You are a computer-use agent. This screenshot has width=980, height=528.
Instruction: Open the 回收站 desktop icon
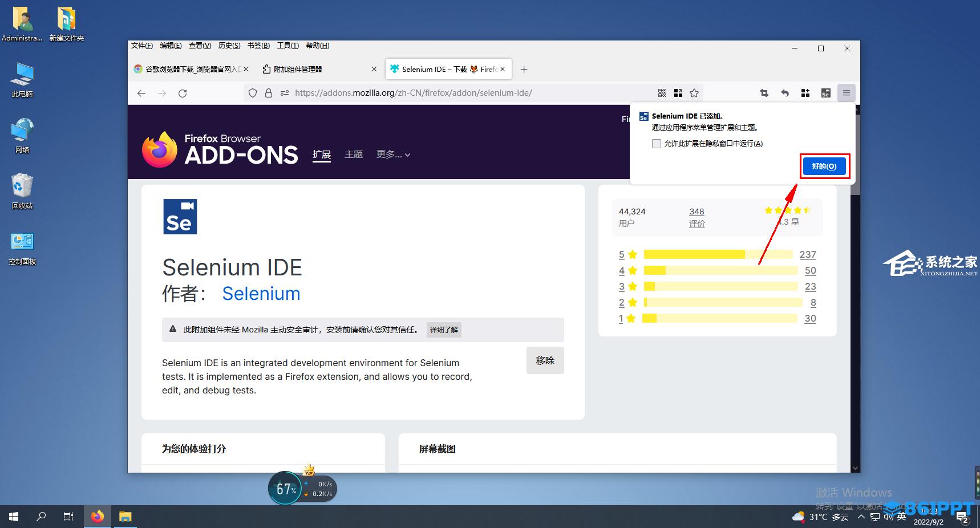pos(22,191)
